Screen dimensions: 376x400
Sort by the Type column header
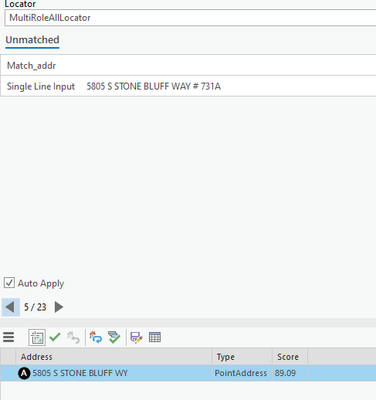[242, 357]
